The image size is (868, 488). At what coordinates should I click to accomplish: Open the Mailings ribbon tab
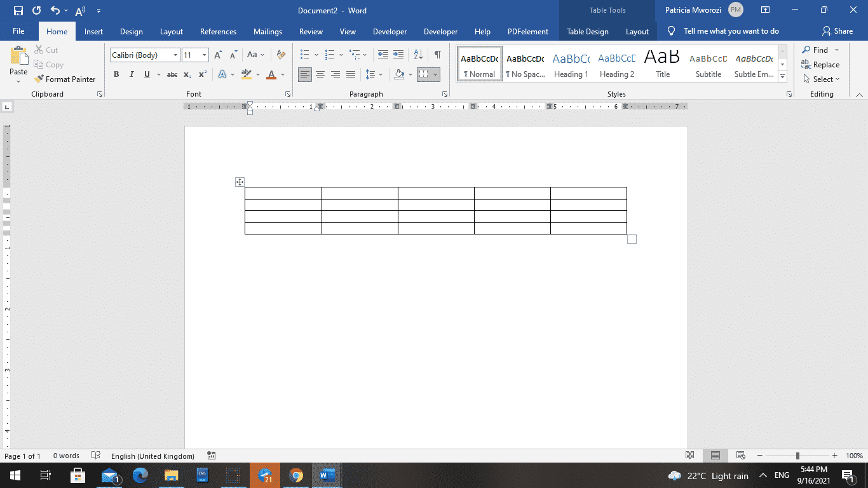pyautogui.click(x=268, y=30)
